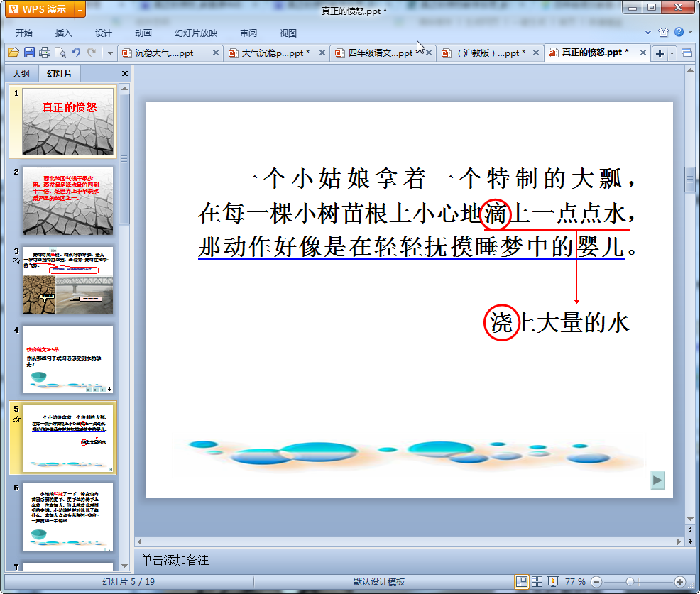Switch to document tab 沉稳大气....ppt
Screen dimensions: 700x594
(x=164, y=53)
